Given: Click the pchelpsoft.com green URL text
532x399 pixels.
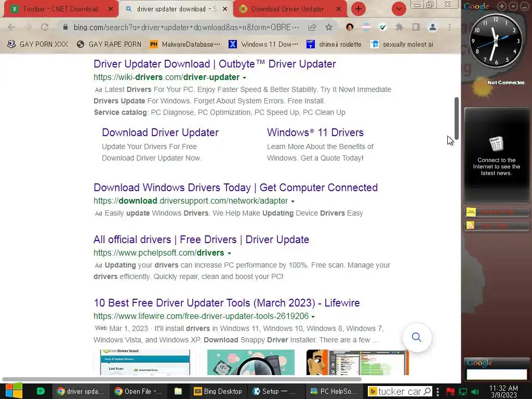Looking at the screenshot, I should [159, 253].
